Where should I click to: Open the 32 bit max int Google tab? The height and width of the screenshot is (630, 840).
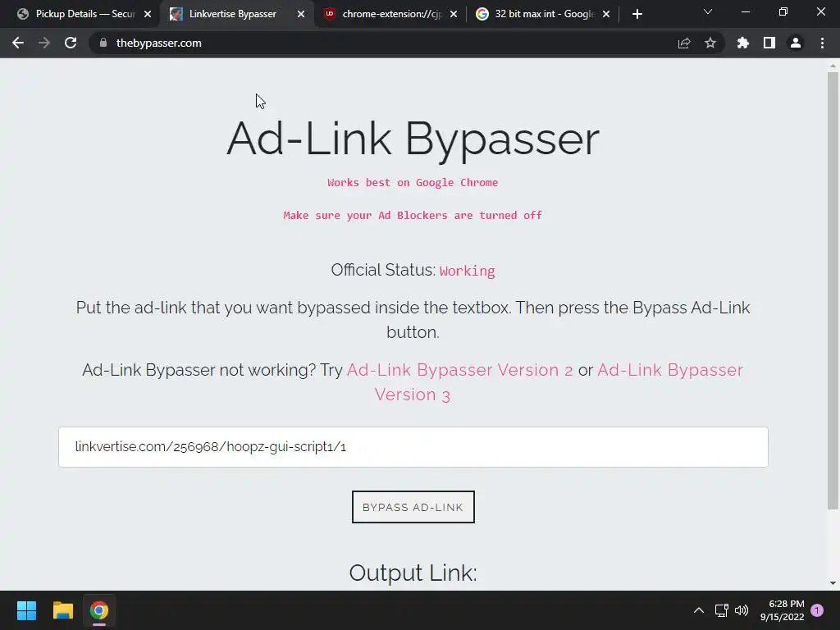pos(544,14)
